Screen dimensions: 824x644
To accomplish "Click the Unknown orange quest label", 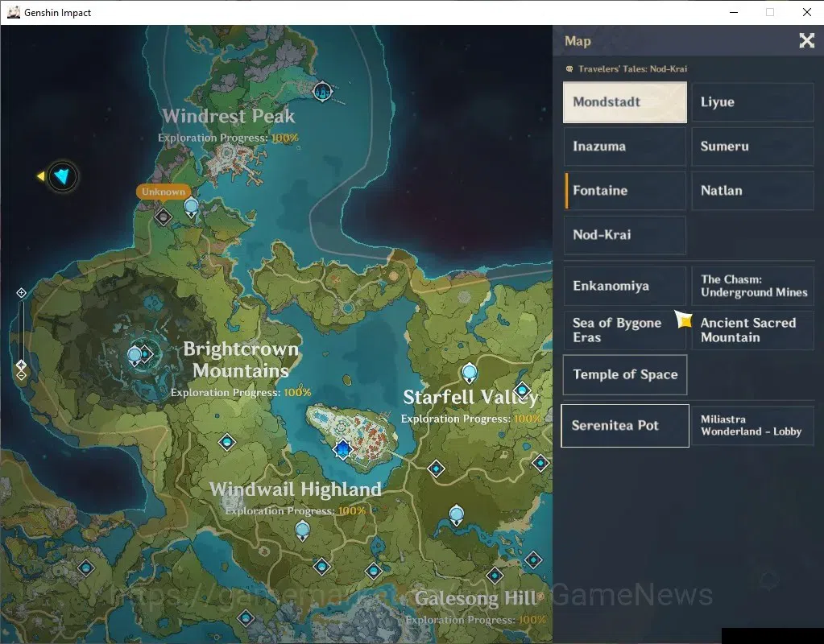I will [x=163, y=192].
